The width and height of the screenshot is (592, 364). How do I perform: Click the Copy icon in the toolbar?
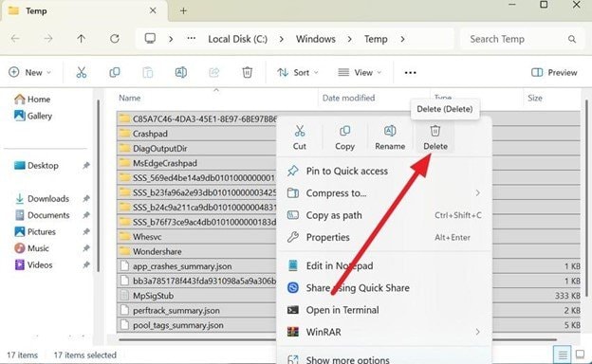tap(115, 72)
